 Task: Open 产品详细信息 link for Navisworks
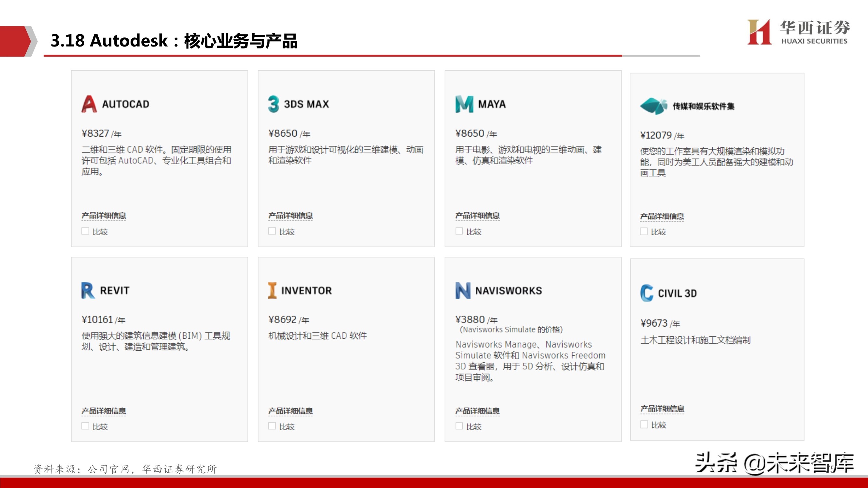(478, 411)
